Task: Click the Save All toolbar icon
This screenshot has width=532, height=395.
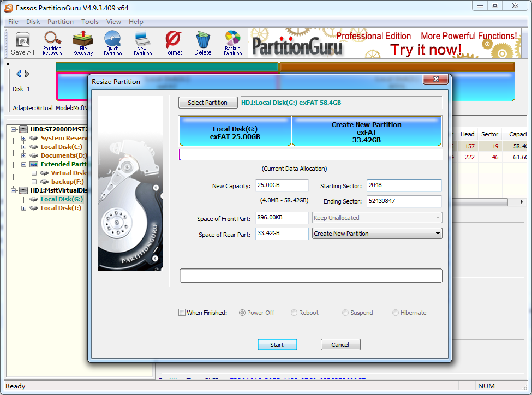Action: point(22,44)
